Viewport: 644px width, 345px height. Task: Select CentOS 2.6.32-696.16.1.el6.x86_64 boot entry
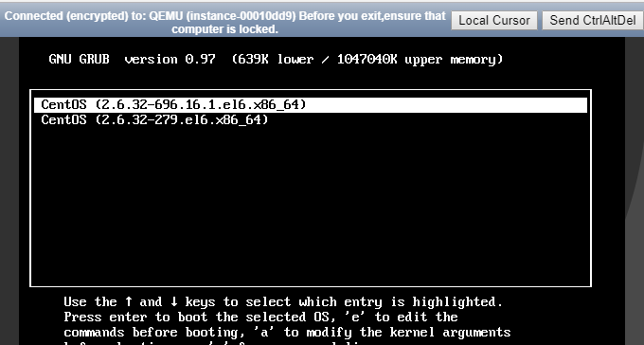pos(311,105)
